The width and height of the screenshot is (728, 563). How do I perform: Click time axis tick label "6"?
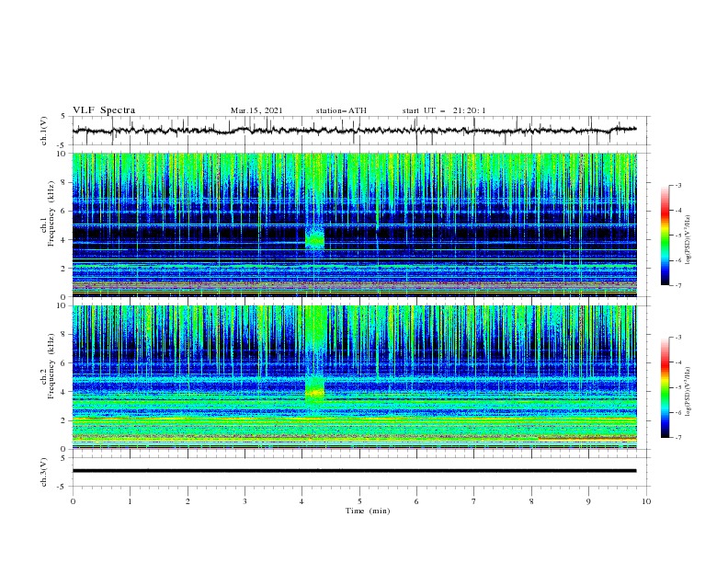(416, 501)
